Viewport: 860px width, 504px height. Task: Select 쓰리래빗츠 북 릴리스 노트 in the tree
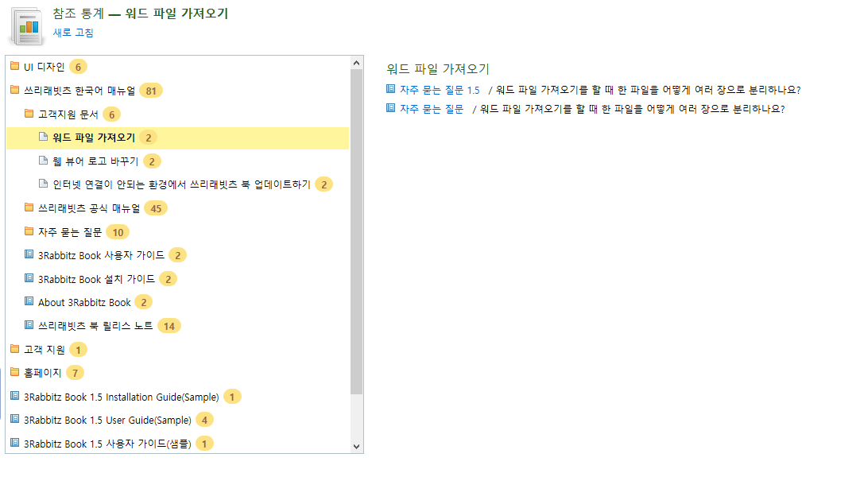(95, 326)
